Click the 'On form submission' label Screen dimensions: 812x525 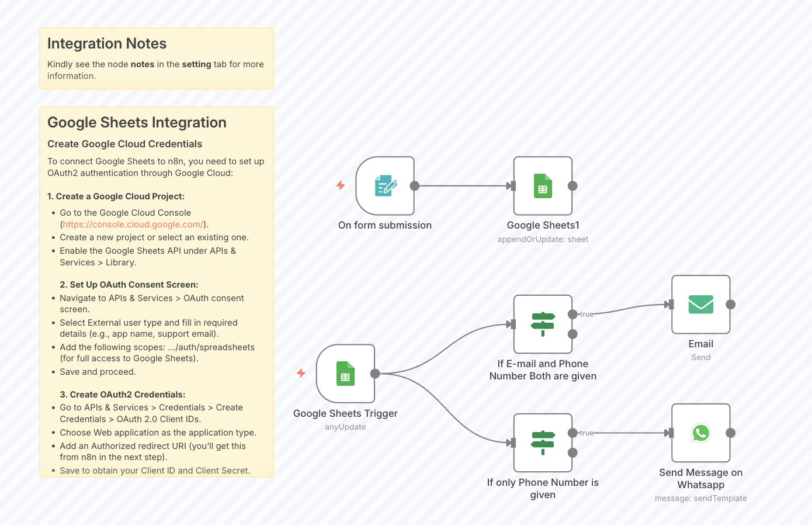pos(385,225)
